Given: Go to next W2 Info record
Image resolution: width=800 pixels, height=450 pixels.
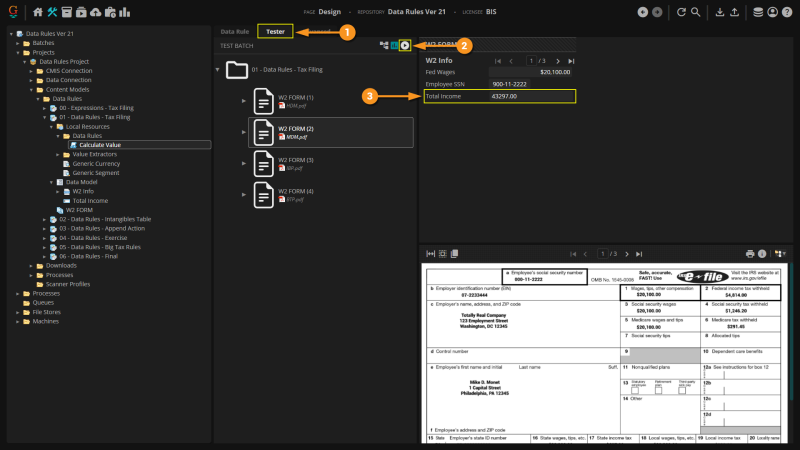Looking at the screenshot, I should (558, 61).
